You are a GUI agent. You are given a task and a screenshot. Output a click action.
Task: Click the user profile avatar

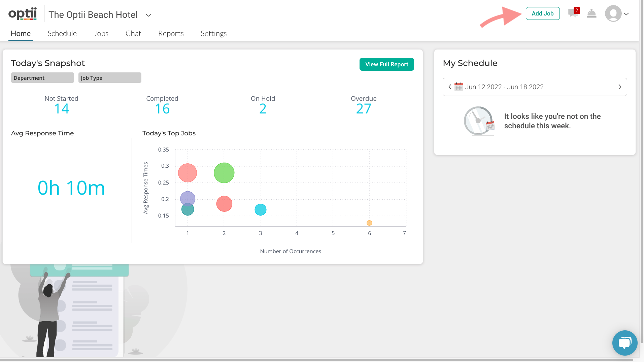(613, 14)
